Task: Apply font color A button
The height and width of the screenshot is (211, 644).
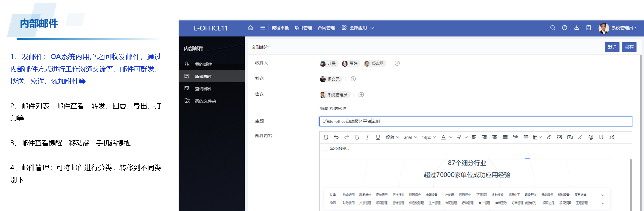Action: pyautogui.click(x=444, y=137)
